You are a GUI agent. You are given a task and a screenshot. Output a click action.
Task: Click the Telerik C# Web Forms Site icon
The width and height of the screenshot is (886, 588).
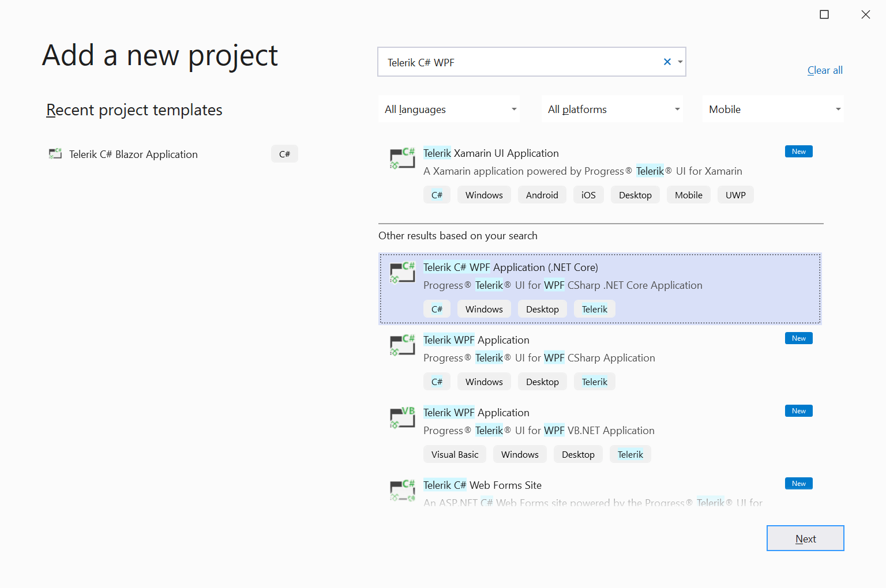(x=402, y=491)
